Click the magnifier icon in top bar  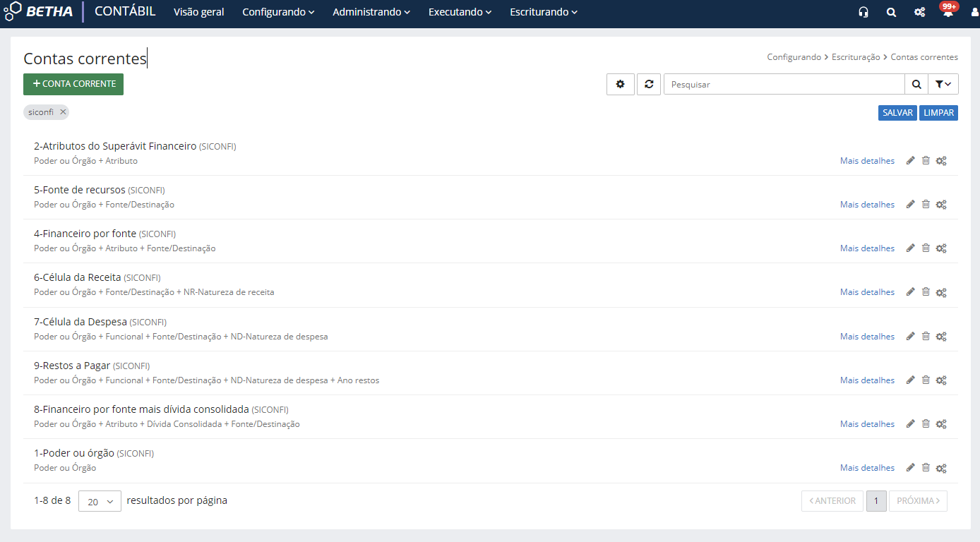(x=891, y=12)
